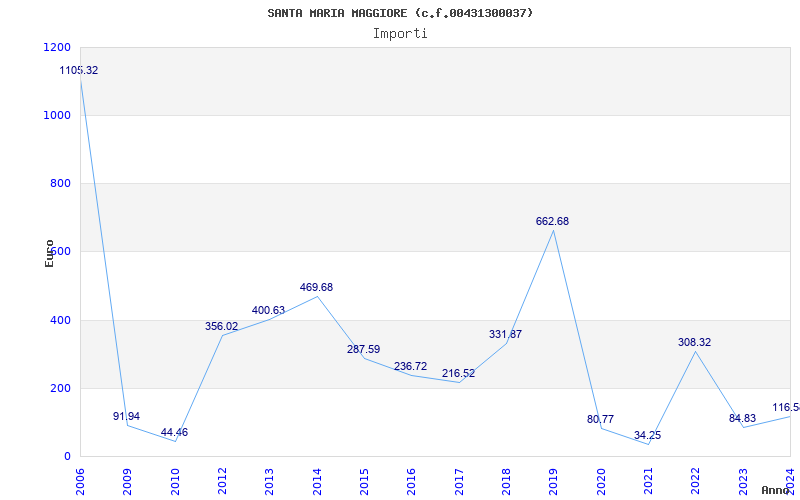Select the 2016 year label
Screen dimensions: 800x500
coord(411,482)
